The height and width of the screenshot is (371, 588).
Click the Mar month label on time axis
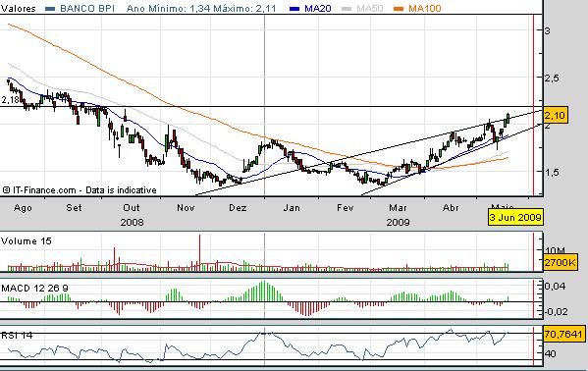pyautogui.click(x=398, y=207)
